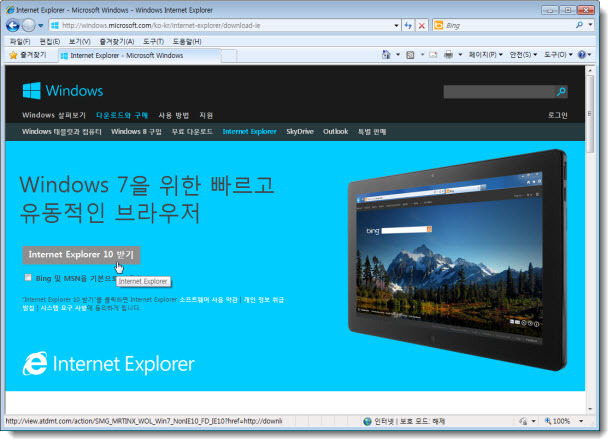The height and width of the screenshot is (446, 615).
Task: Expand the zoom level dropdown arrow in status bar
Action: (x=581, y=421)
